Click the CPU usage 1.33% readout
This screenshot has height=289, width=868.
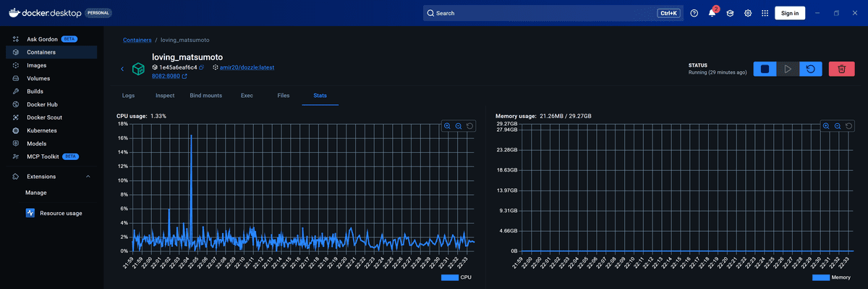142,116
